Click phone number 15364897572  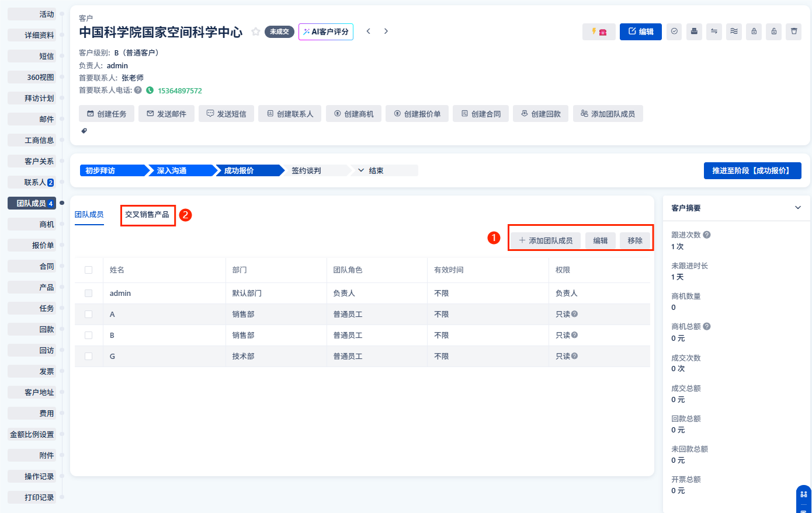[x=180, y=90]
